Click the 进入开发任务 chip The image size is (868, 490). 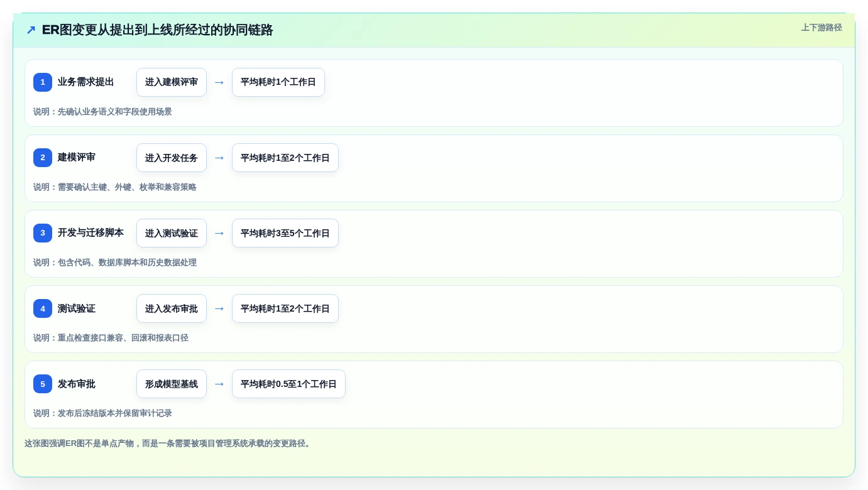click(172, 158)
